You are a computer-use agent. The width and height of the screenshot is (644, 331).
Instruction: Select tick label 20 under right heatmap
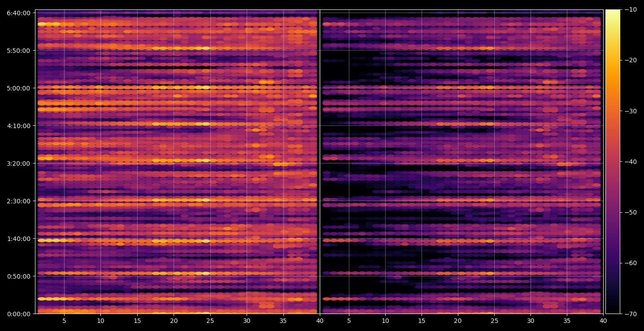point(458,321)
